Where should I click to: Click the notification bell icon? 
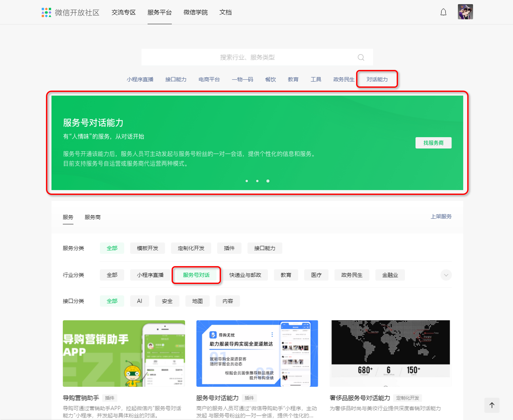[x=443, y=12]
